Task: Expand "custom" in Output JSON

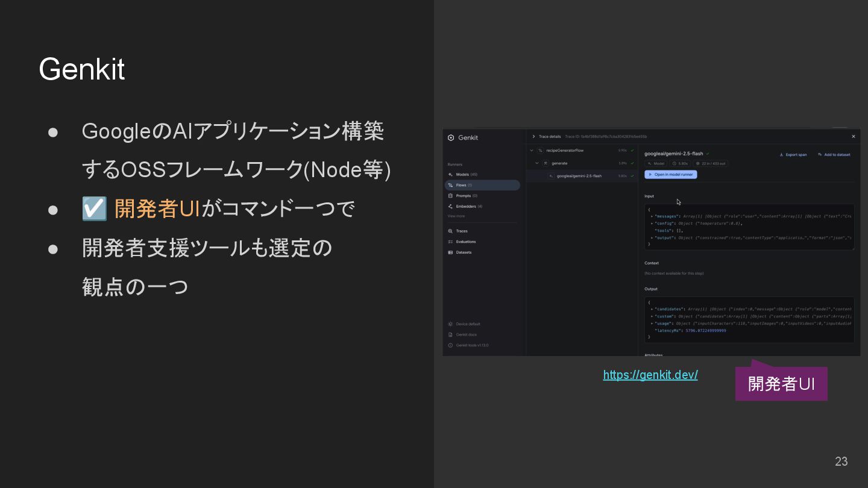Action: (x=652, y=316)
